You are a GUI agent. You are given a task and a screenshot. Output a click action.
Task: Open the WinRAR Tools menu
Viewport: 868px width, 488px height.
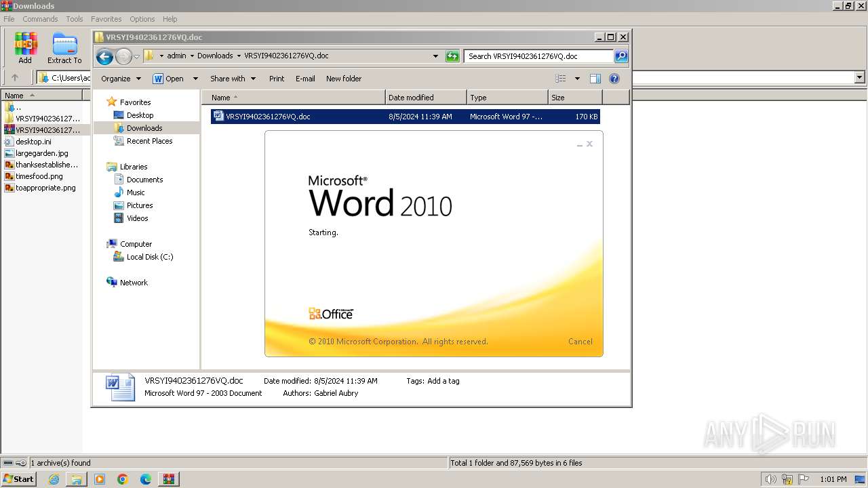(x=75, y=19)
